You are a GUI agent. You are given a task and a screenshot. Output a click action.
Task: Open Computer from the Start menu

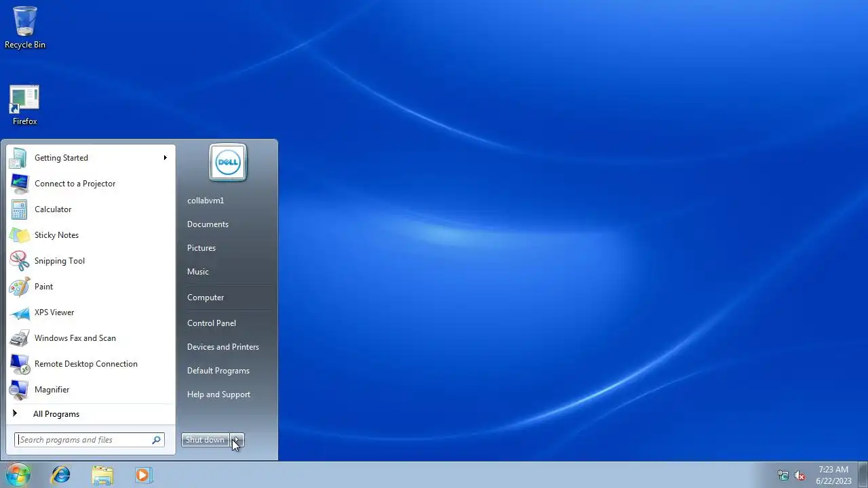point(205,298)
